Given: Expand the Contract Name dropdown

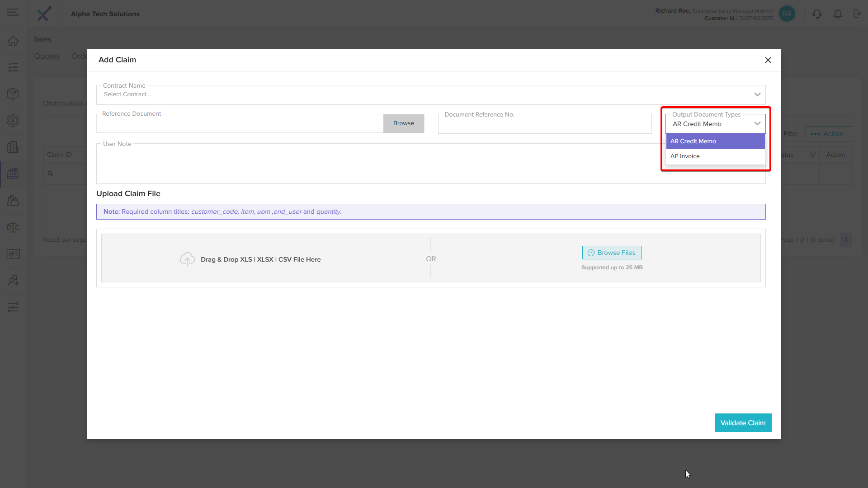Looking at the screenshot, I should click(757, 94).
